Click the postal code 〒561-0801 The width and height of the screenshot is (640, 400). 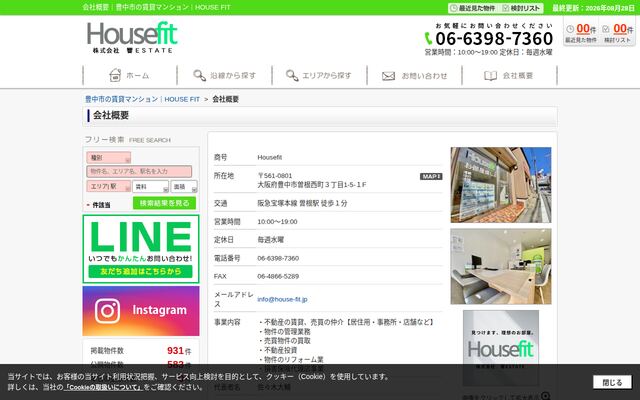(x=275, y=176)
